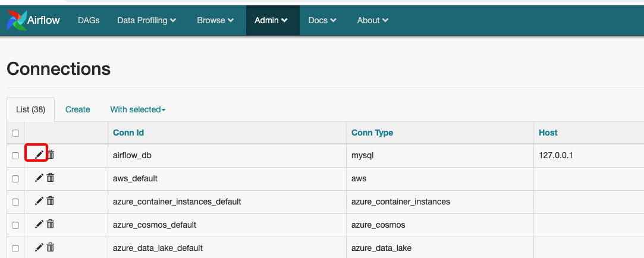Delete the airflow_db connection
The height and width of the screenshot is (258, 644).
[51, 155]
